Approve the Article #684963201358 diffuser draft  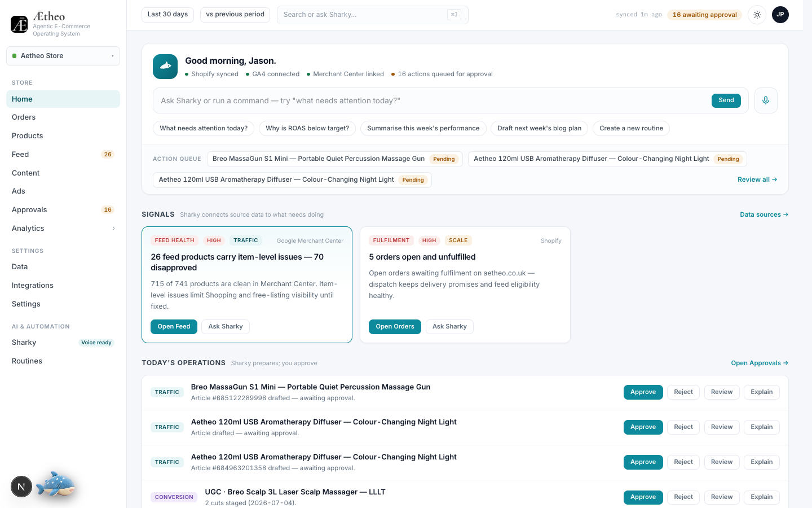pos(643,462)
